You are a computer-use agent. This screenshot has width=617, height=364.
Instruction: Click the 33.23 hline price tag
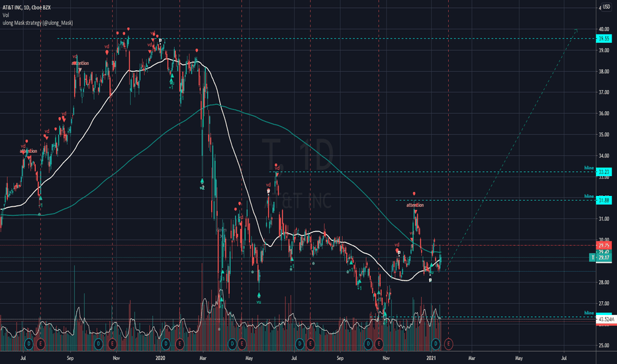604,172
